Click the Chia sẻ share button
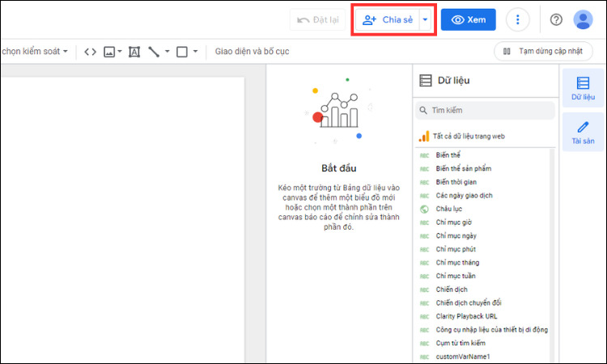The width and height of the screenshot is (607, 364). tap(388, 19)
